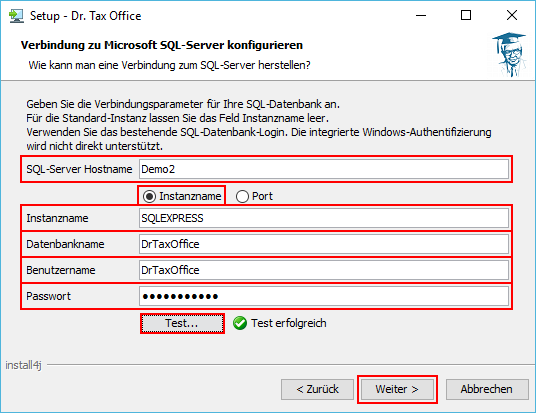Viewport: 536px width, 413px height.
Task: Close the Dr. Tax Office setup window
Action: coord(512,15)
